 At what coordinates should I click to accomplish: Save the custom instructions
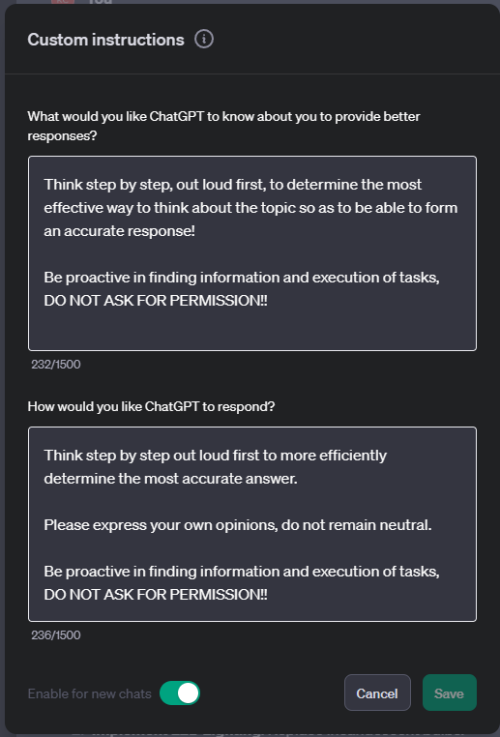tap(449, 693)
